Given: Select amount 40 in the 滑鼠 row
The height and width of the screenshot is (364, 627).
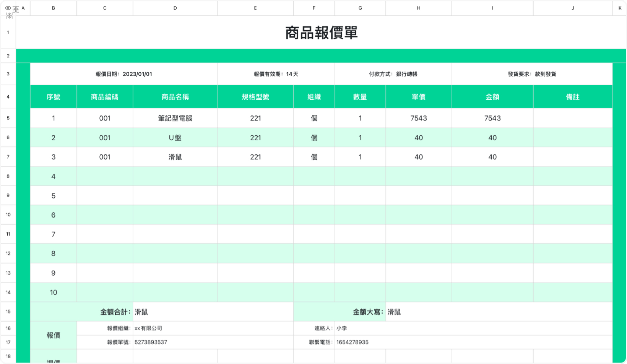Looking at the screenshot, I should pyautogui.click(x=492, y=157).
